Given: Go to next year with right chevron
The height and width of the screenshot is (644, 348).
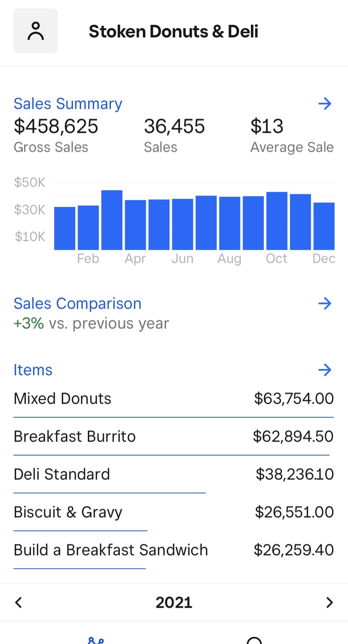Looking at the screenshot, I should click(x=330, y=602).
